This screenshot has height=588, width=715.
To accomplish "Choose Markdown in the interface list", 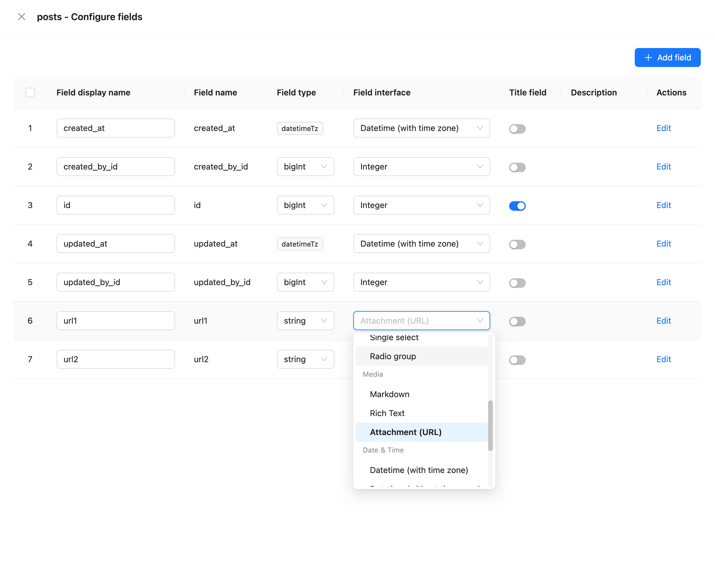I will point(389,394).
